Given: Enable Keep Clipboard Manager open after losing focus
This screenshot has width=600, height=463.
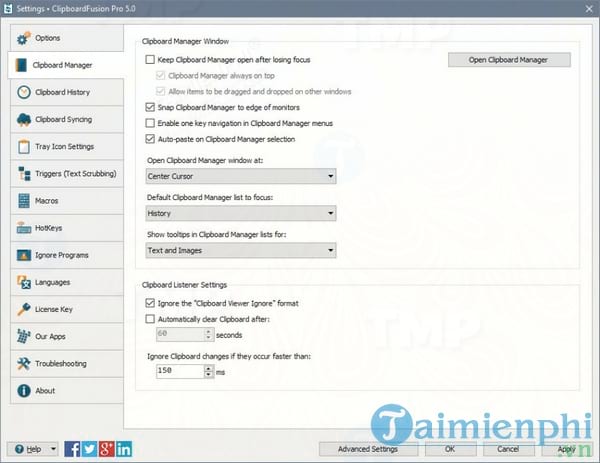Looking at the screenshot, I should point(149,61).
